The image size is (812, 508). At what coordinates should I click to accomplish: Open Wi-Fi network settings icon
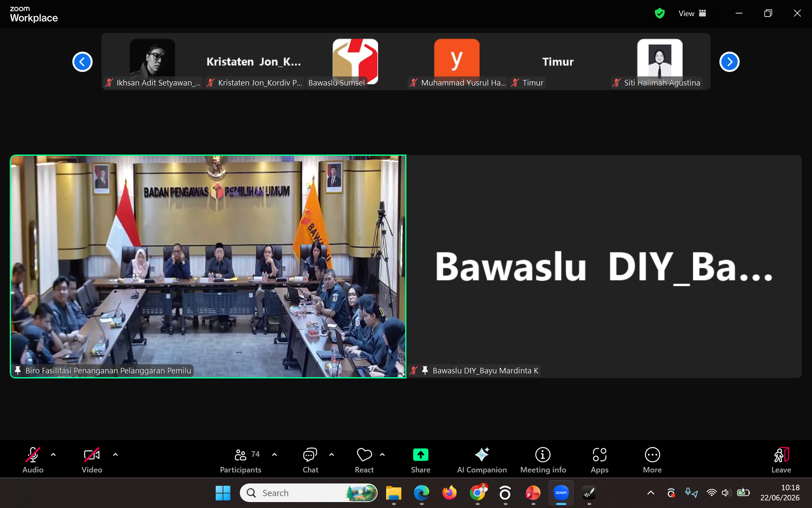(x=712, y=493)
